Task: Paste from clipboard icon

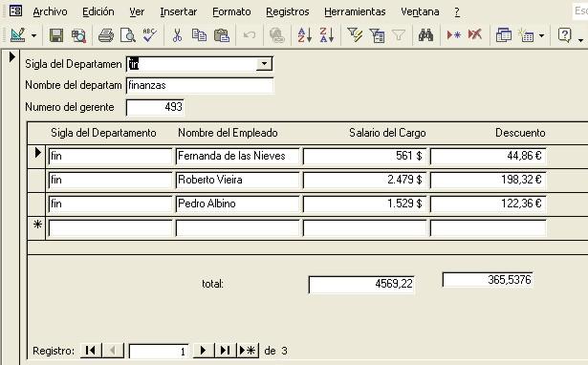Action: coord(222,35)
